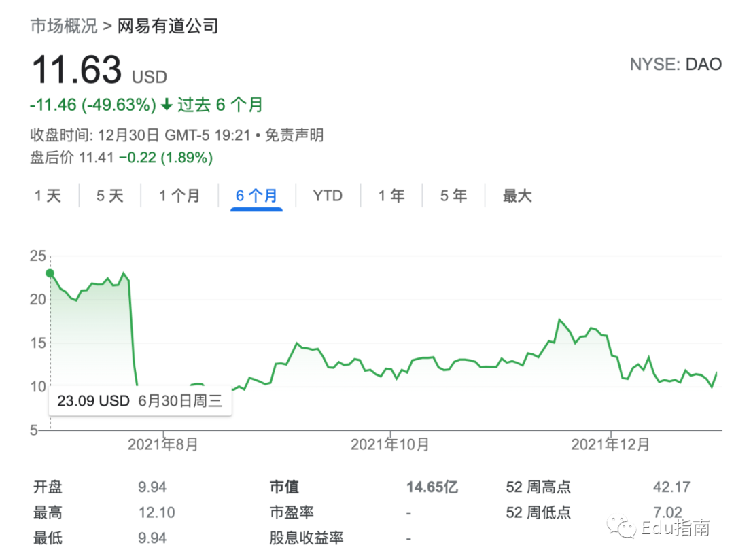Select the 1 年 range tab
734x560 pixels.
coord(391,196)
